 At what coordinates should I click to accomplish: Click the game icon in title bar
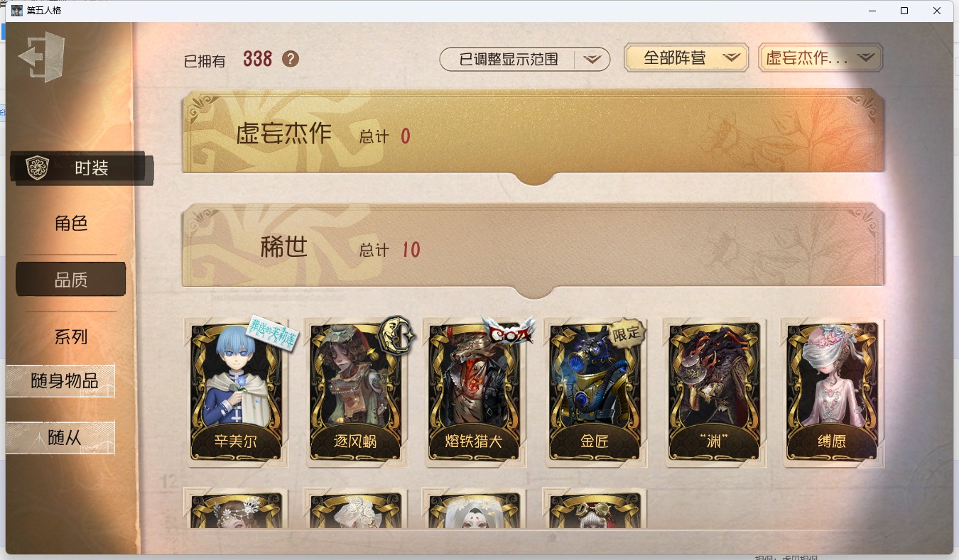click(x=17, y=11)
